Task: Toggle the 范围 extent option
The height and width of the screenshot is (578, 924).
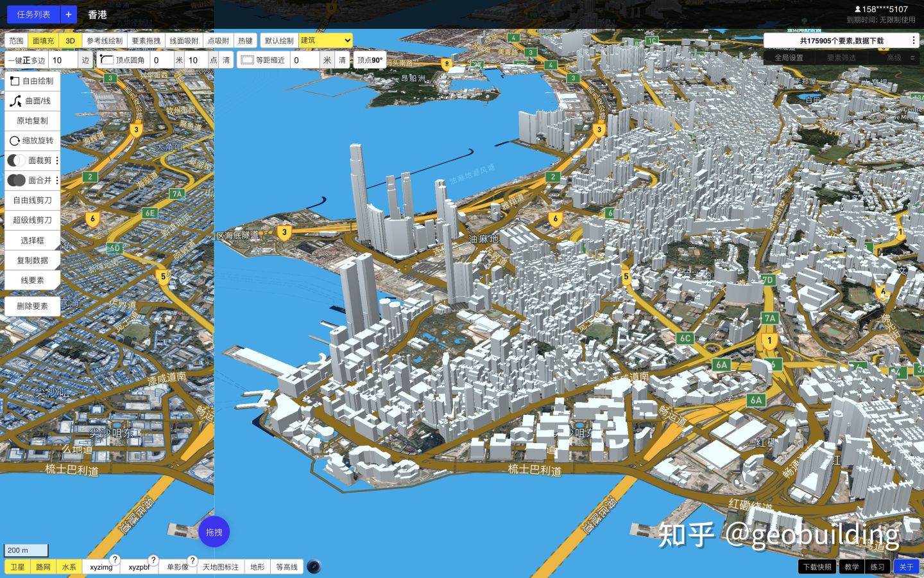Action: [16, 40]
